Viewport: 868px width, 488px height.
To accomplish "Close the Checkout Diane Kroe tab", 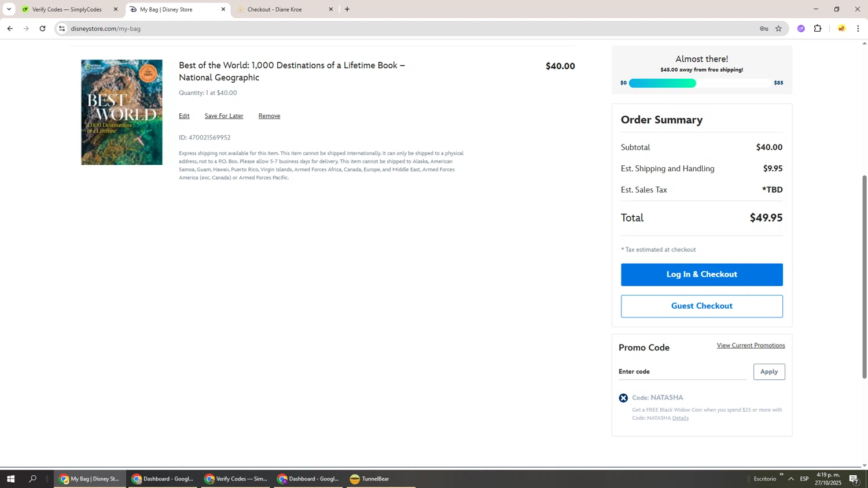I will pos(331,9).
